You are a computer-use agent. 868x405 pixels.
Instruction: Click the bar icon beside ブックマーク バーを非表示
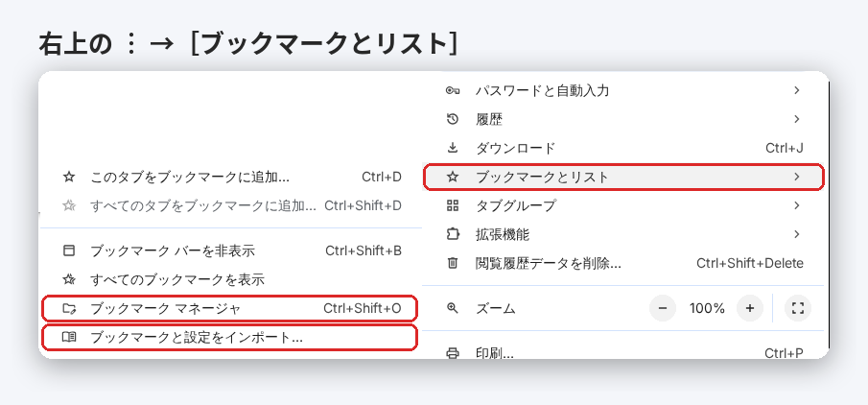click(x=69, y=250)
